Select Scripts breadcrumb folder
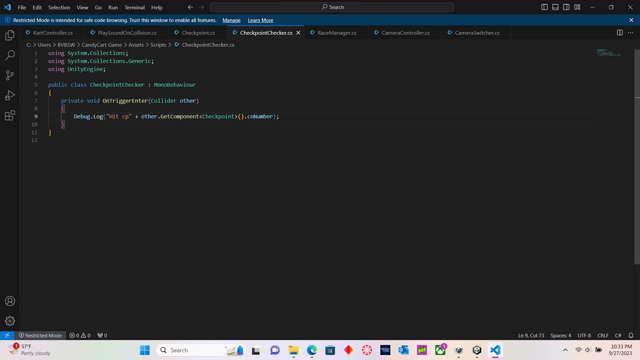This screenshot has height=360, width=640. (x=158, y=45)
